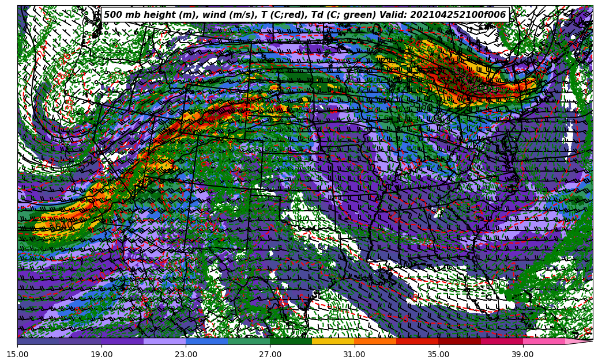Click the 15.00 colorbar tick label
Screen dimensions: 598x364
(x=17, y=354)
